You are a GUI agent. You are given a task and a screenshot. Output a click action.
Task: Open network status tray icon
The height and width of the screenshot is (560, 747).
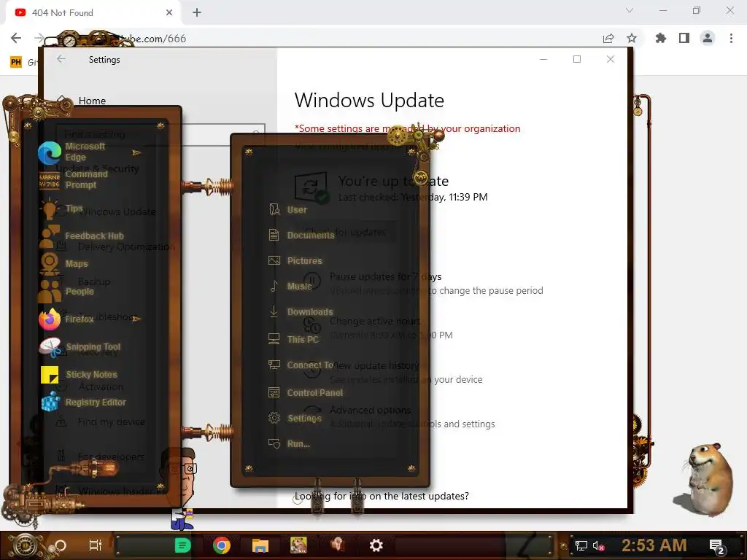tap(581, 545)
